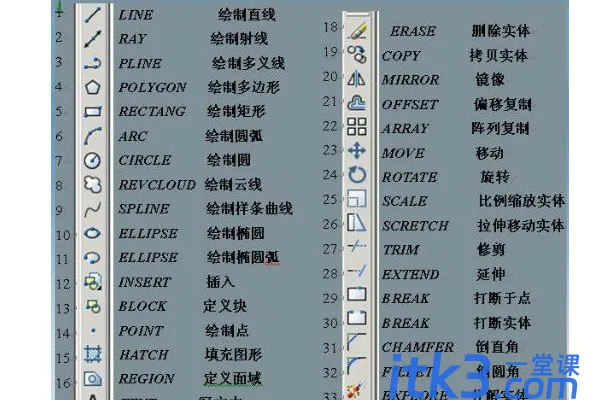Click the '绘制椭圆弧' description text
600x400 pixels.
[x=243, y=257]
